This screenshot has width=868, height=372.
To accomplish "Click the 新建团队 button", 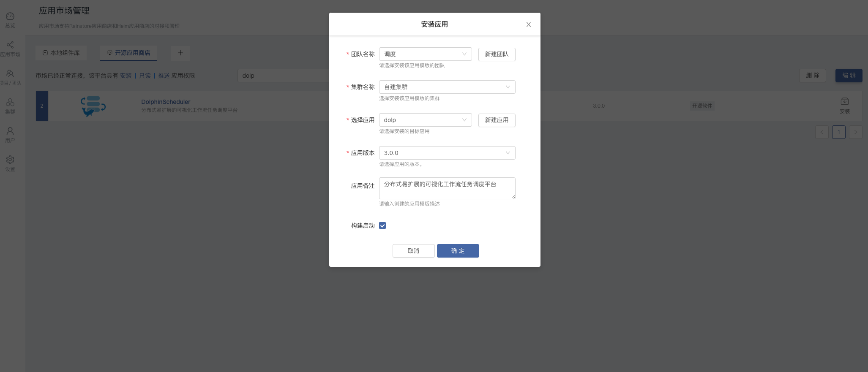I will point(497,54).
